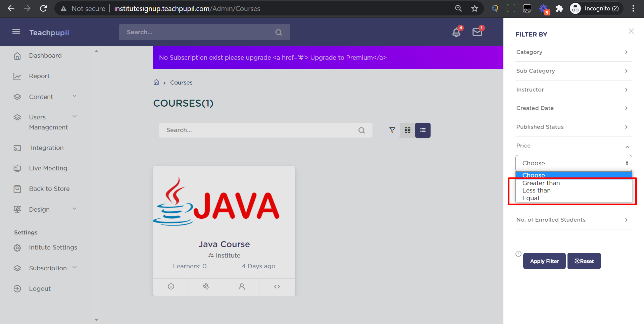Click the Apply Filter button
The height and width of the screenshot is (324, 644).
(x=544, y=261)
